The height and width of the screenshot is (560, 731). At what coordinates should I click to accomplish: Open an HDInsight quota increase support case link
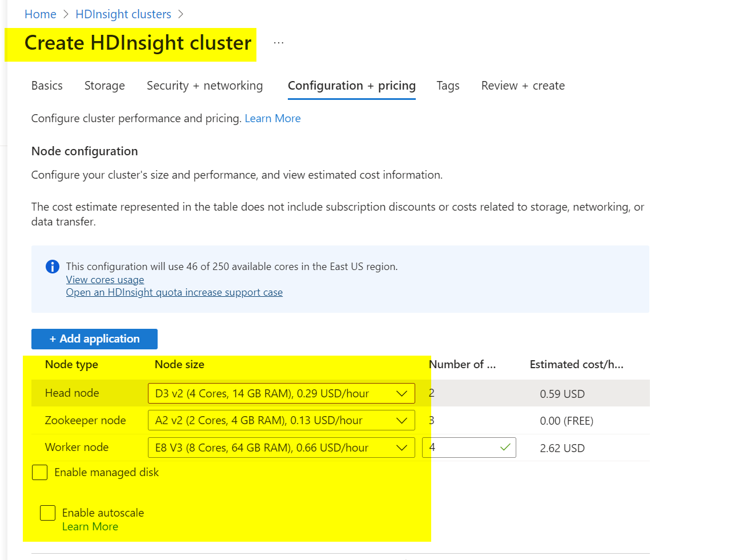pos(174,292)
